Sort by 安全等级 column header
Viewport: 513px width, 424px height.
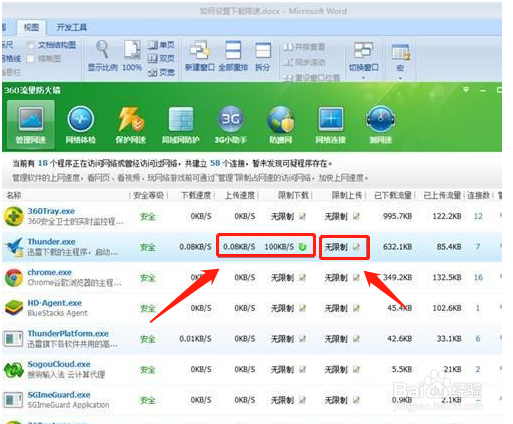pos(148,195)
